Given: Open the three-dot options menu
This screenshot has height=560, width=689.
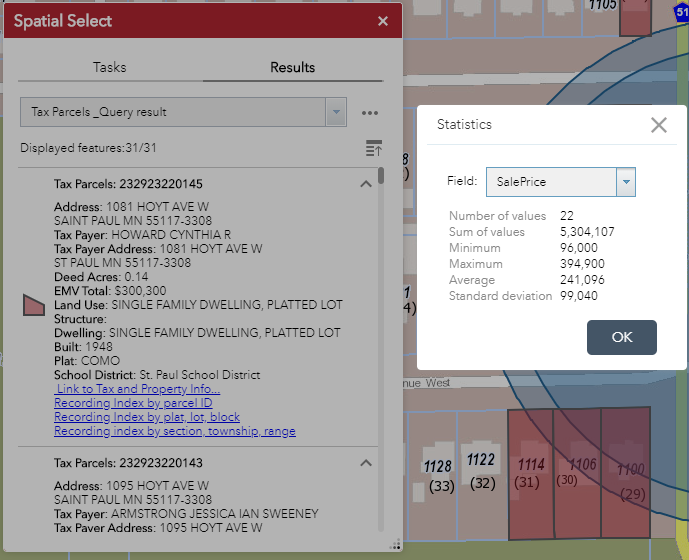Looking at the screenshot, I should pyautogui.click(x=370, y=113).
